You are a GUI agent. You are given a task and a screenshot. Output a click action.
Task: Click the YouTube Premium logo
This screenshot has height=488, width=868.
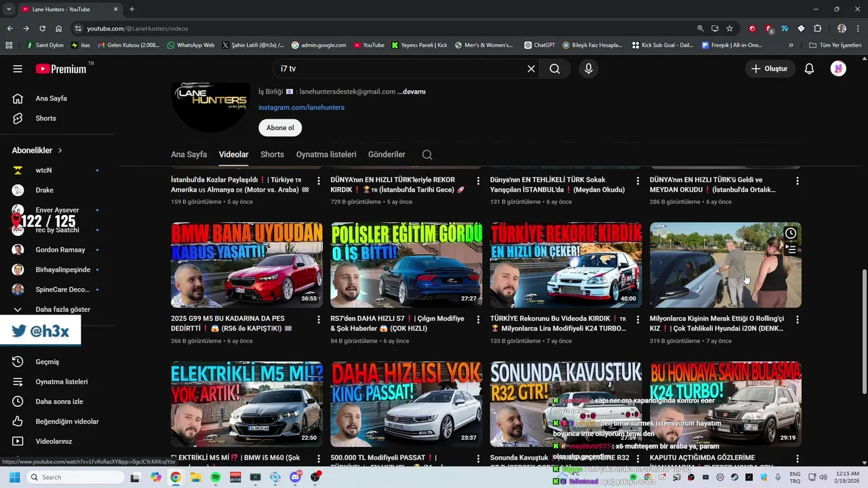click(61, 68)
